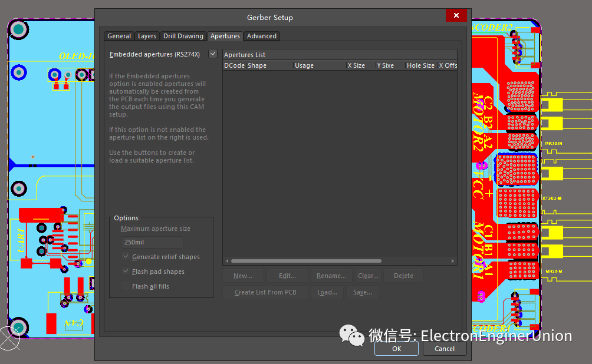Screen dimensions: 592x364
Task: Toggle the Flash pad shapes checkbox
Action: pyautogui.click(x=126, y=272)
